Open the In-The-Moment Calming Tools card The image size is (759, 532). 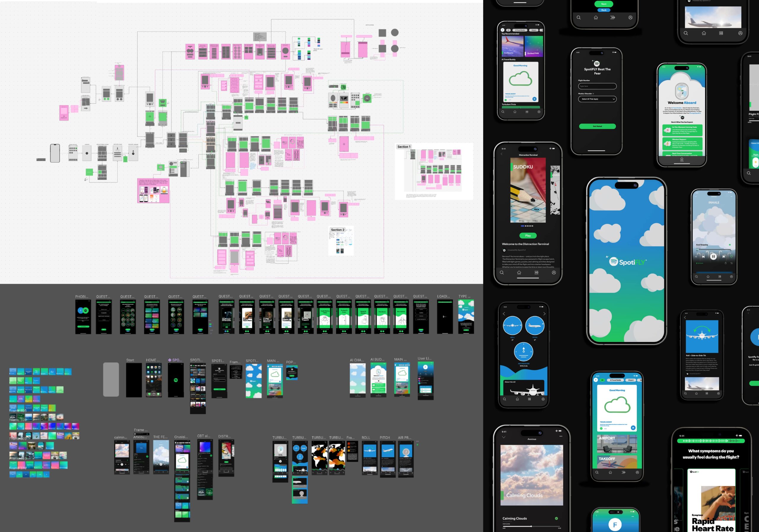point(682,130)
